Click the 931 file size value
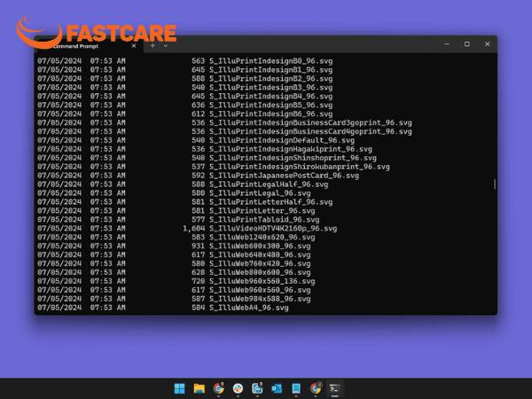 point(198,246)
